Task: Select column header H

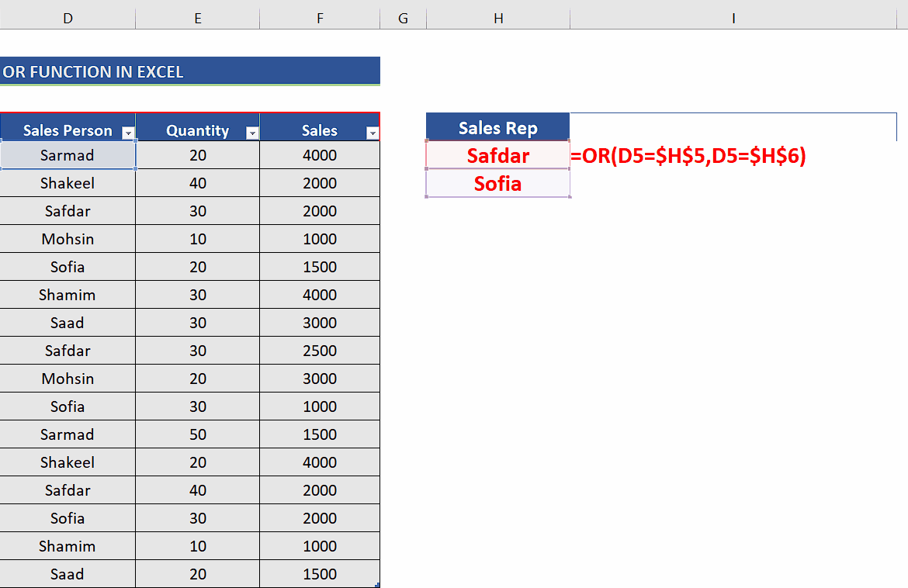Action: [x=497, y=17]
